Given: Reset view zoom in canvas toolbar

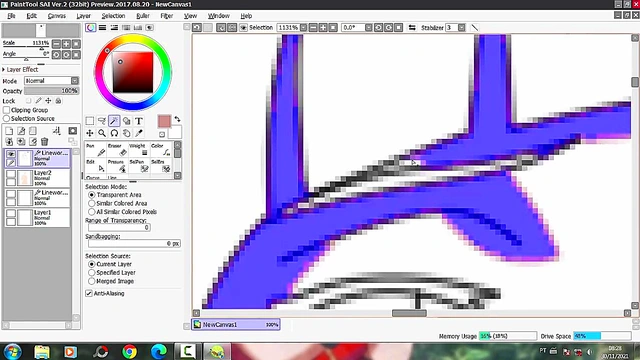Looking at the screenshot, I should point(333,28).
